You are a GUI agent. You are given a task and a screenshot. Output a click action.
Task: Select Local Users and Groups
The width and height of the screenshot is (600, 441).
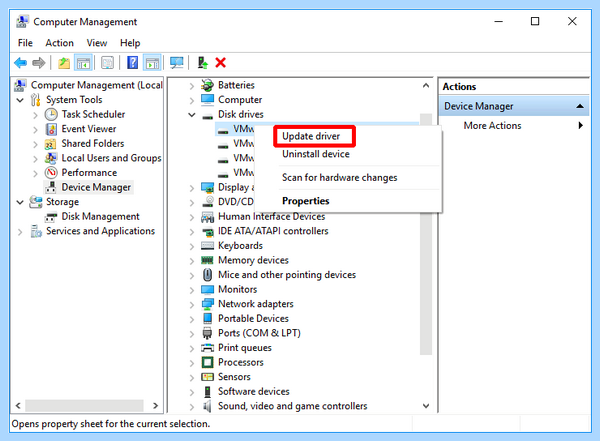point(111,158)
